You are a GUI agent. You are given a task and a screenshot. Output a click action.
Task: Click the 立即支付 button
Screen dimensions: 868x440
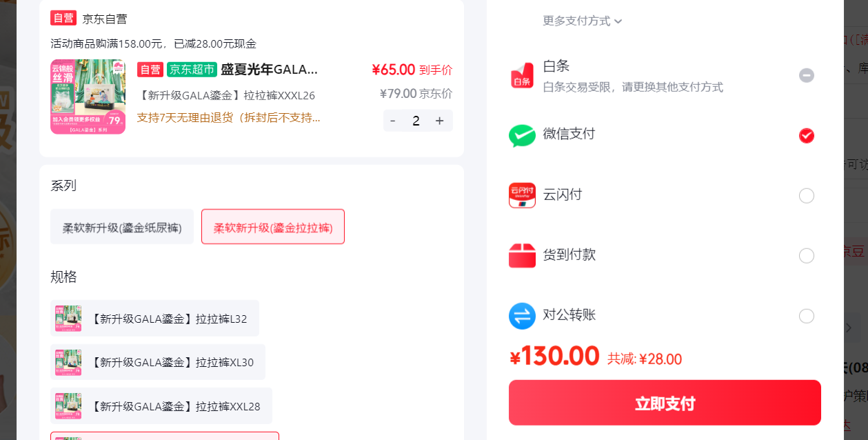tap(665, 403)
